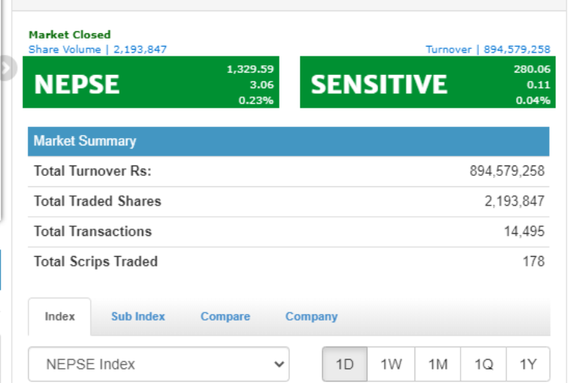Click the NEPSE index green box
The height and width of the screenshot is (383, 588).
[151, 82]
